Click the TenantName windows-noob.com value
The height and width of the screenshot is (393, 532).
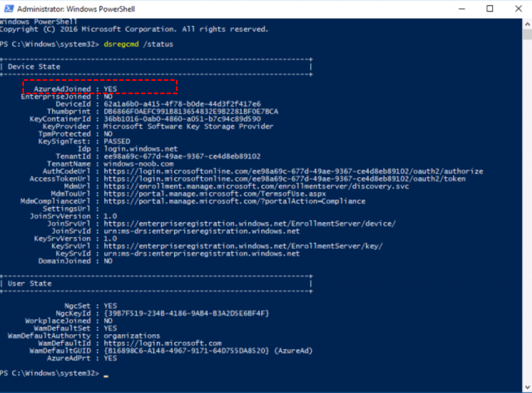[x=138, y=164]
